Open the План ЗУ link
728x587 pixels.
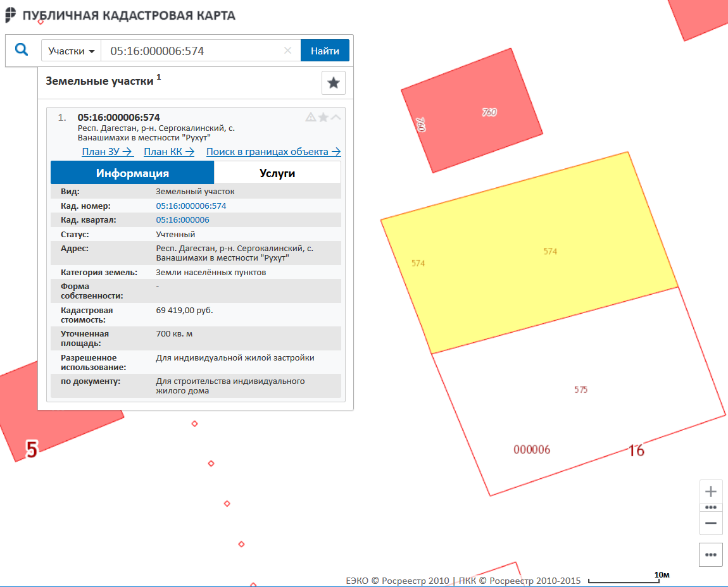tap(108, 152)
